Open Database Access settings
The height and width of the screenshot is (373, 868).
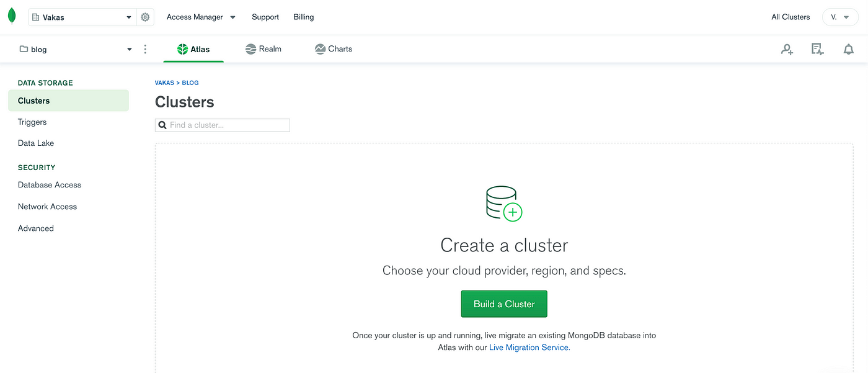pos(50,185)
